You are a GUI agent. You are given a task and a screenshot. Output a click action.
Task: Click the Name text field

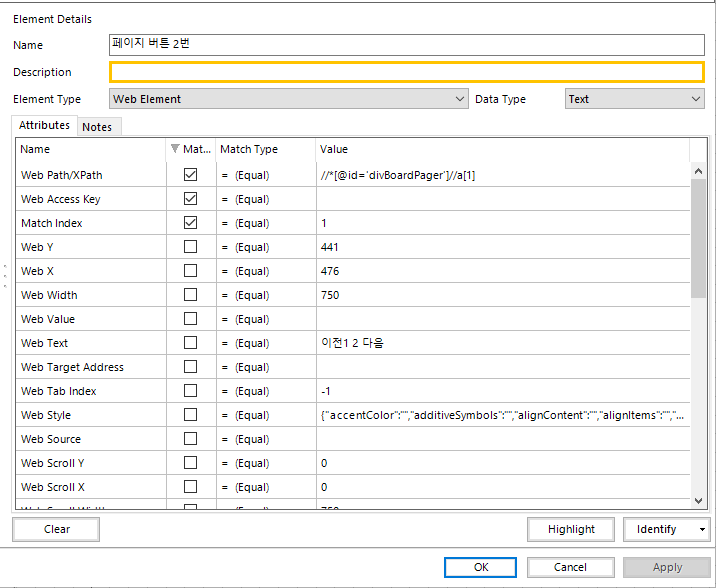click(x=407, y=44)
